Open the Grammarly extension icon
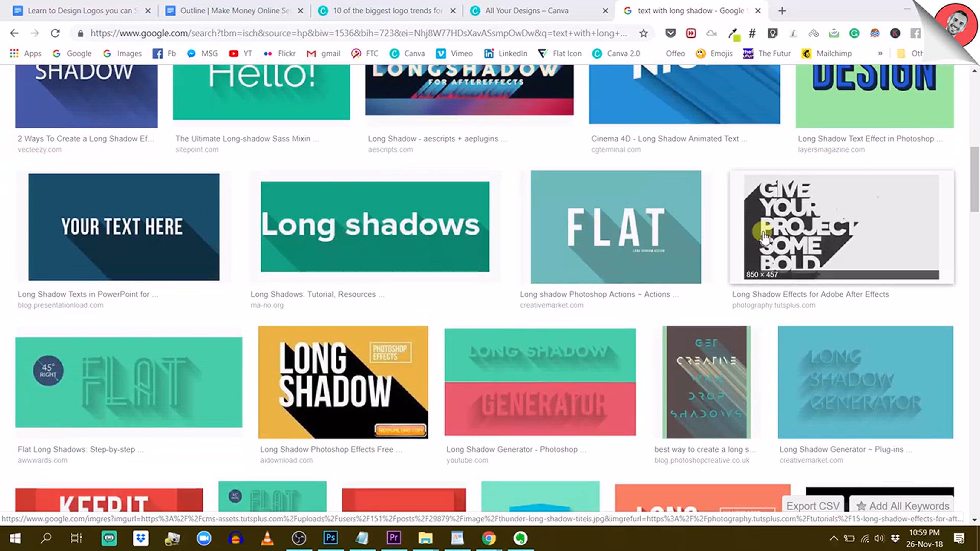This screenshot has width=980, height=551. tap(854, 33)
